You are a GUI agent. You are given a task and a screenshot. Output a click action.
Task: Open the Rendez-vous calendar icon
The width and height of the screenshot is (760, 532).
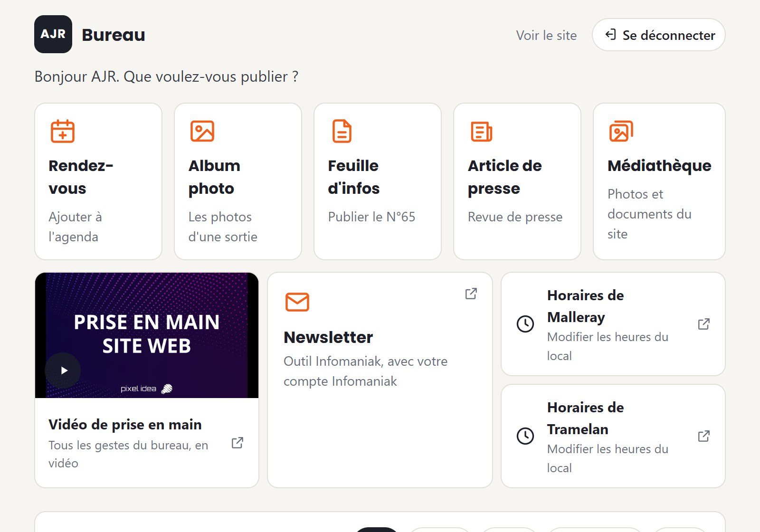(x=63, y=131)
